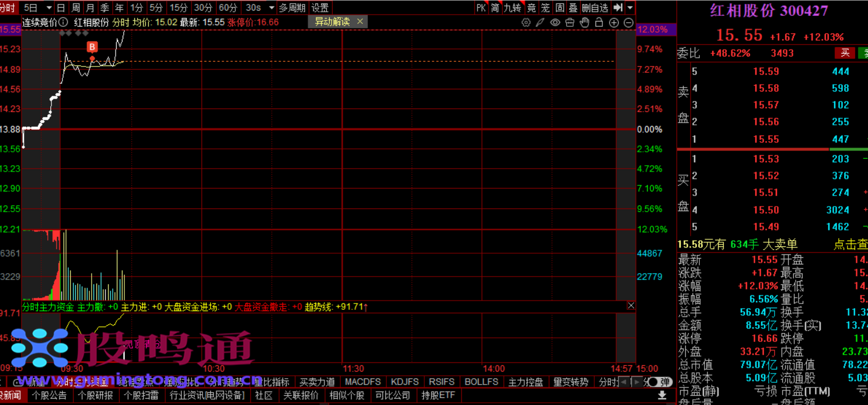
Task: Zoom out with the minus circle icon
Action: point(629,22)
